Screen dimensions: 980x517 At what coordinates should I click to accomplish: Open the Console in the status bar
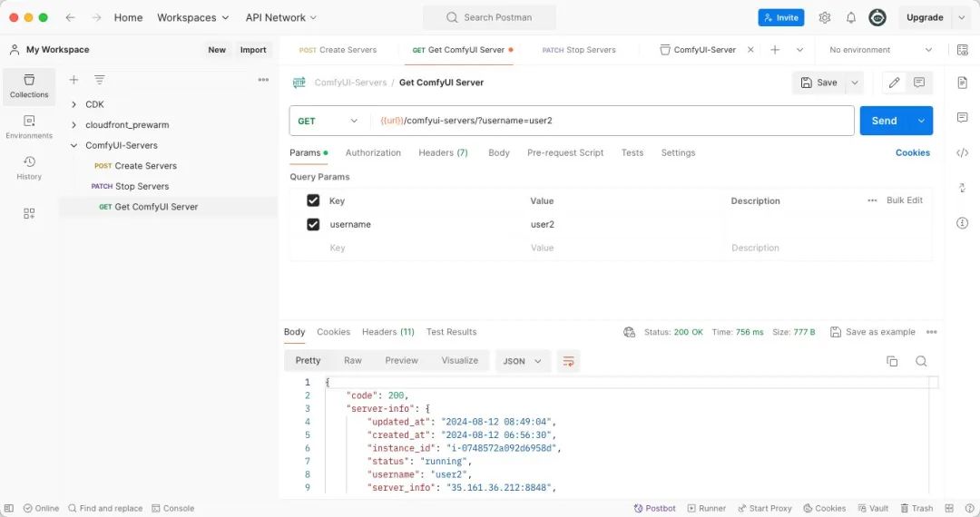pos(173,508)
